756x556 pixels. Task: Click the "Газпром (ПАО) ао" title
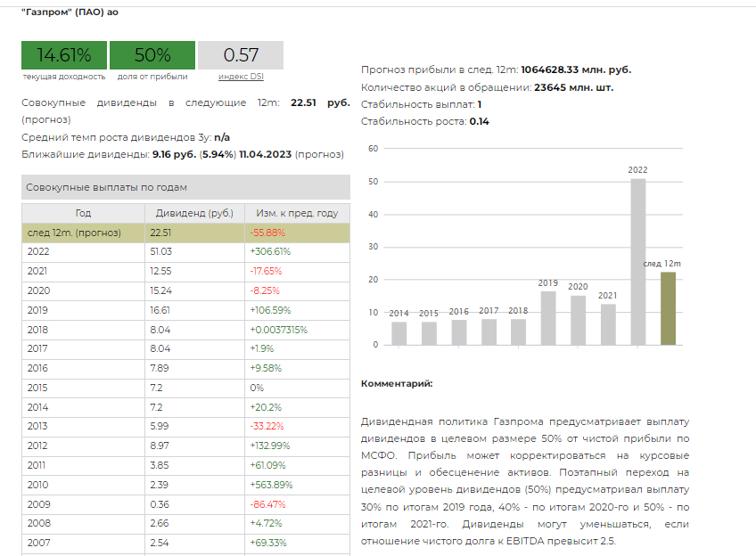70,12
